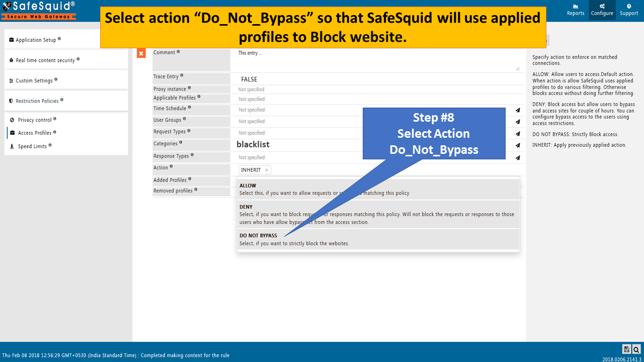Click the info icon next to Privacy control
This screenshot has height=362, width=644.
tap(55, 119)
